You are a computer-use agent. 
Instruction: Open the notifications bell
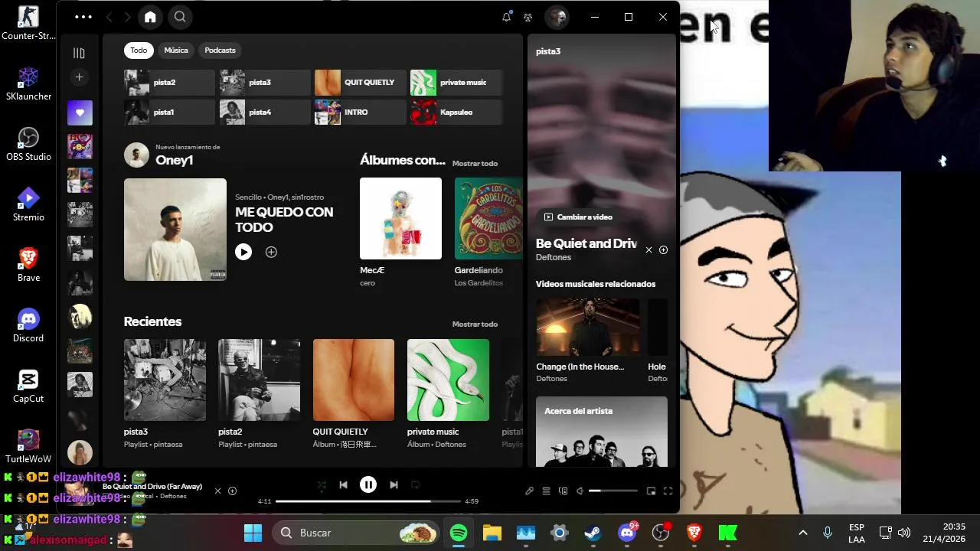506,17
